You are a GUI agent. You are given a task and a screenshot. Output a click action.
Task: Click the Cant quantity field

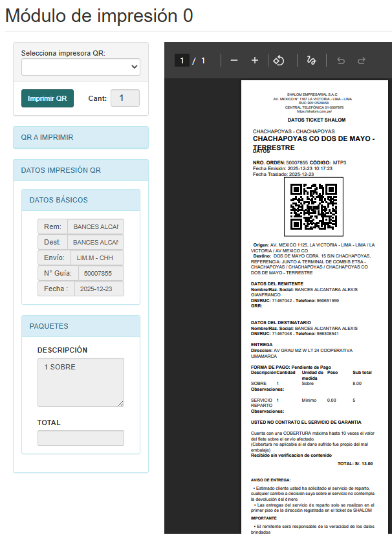click(125, 98)
